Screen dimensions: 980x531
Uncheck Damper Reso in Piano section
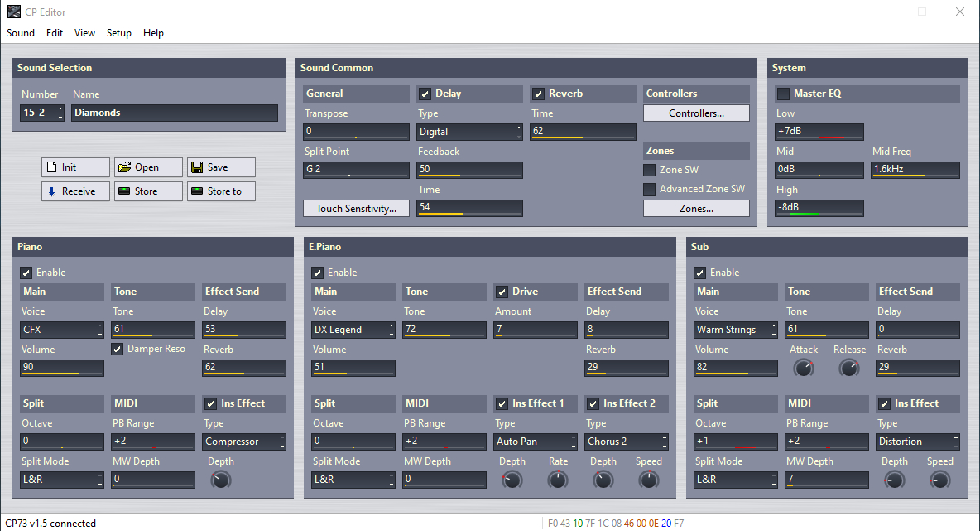pos(118,350)
